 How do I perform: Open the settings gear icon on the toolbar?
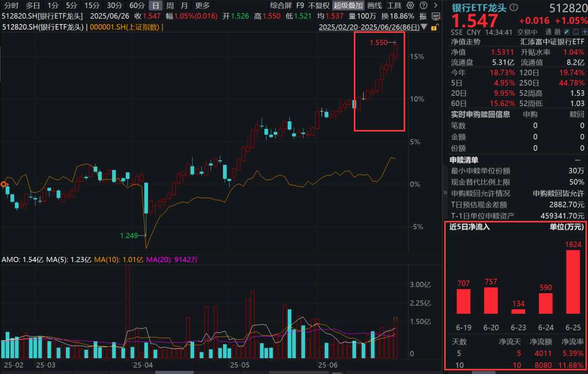pos(410,6)
